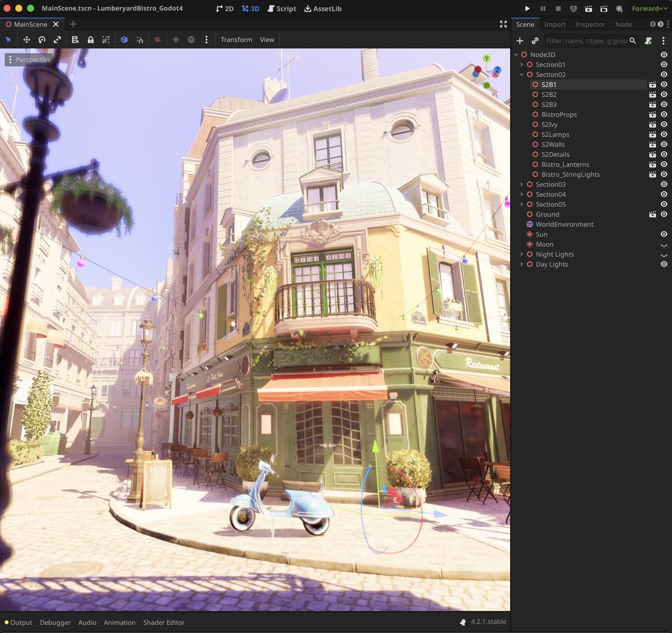Viewport: 672px width, 633px height.
Task: Toggle preview environment globe icon
Action: (x=191, y=40)
